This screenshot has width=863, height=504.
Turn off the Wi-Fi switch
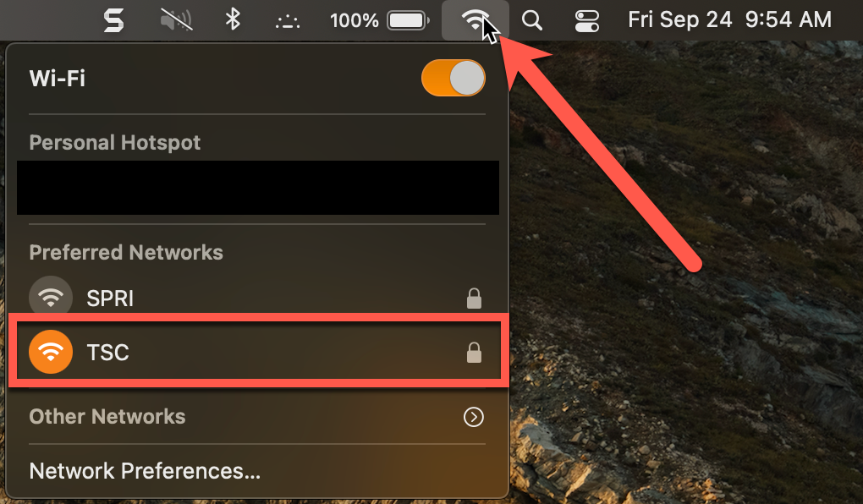[453, 79]
